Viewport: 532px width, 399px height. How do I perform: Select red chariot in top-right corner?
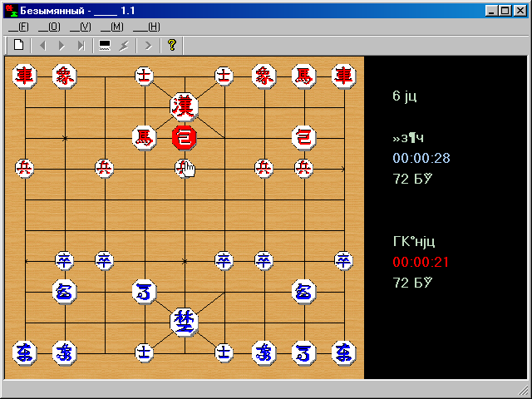point(344,76)
